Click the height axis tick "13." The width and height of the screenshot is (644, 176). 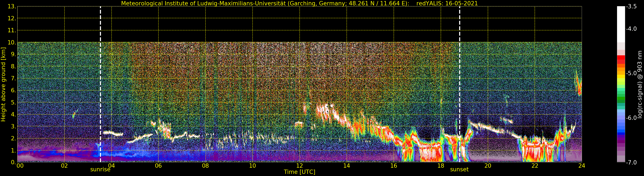coord(12,7)
